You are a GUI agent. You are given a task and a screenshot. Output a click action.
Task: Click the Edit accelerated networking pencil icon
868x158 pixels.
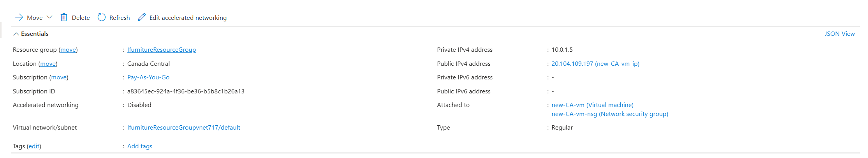point(142,17)
